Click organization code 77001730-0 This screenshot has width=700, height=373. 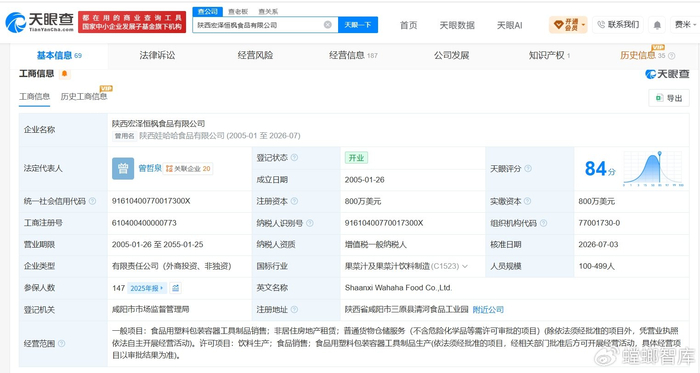[x=599, y=223]
